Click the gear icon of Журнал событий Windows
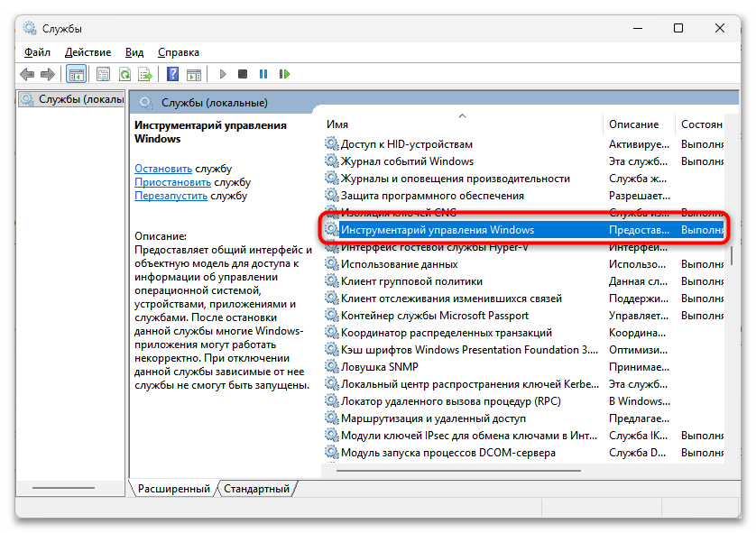 pyautogui.click(x=332, y=161)
